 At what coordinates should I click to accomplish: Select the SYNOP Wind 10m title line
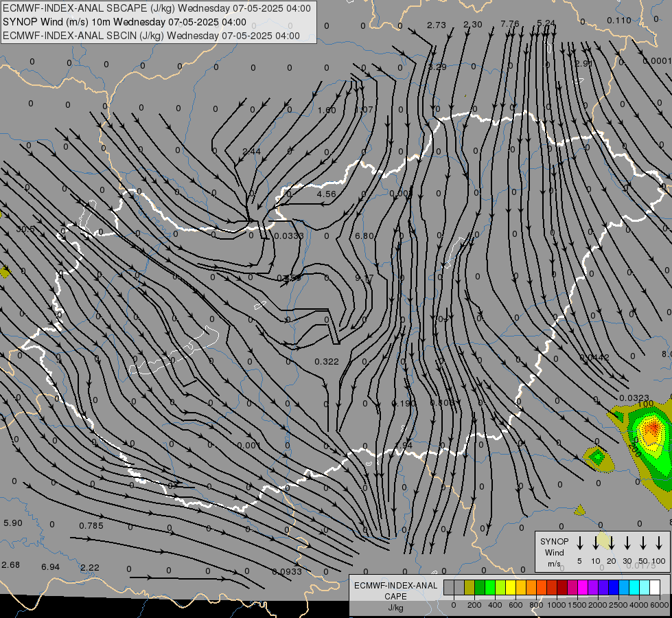click(124, 22)
